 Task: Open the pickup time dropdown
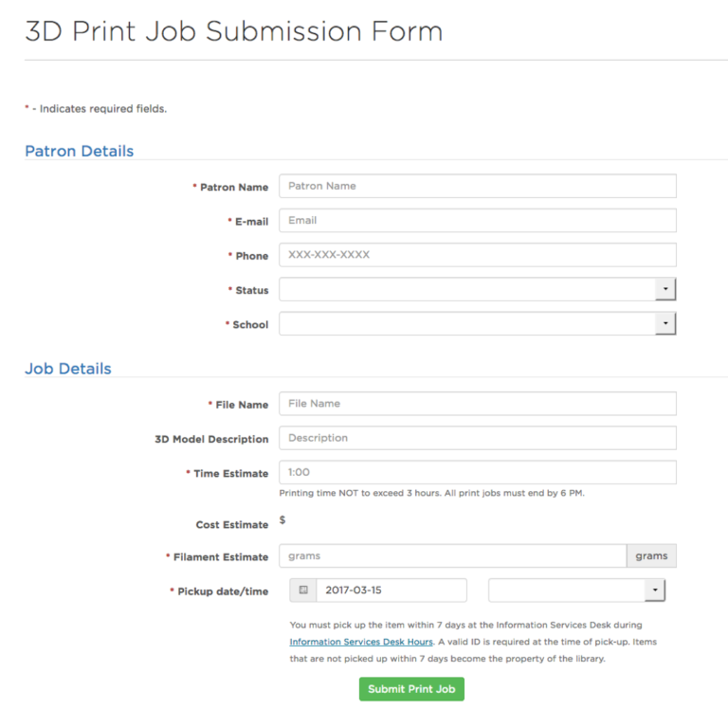[654, 591]
